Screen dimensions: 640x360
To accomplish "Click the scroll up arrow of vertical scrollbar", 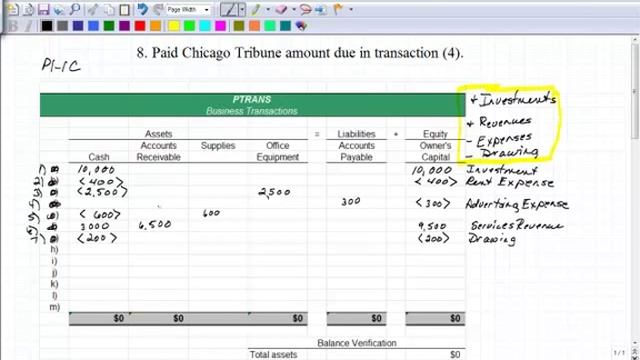I will click(x=636, y=40).
